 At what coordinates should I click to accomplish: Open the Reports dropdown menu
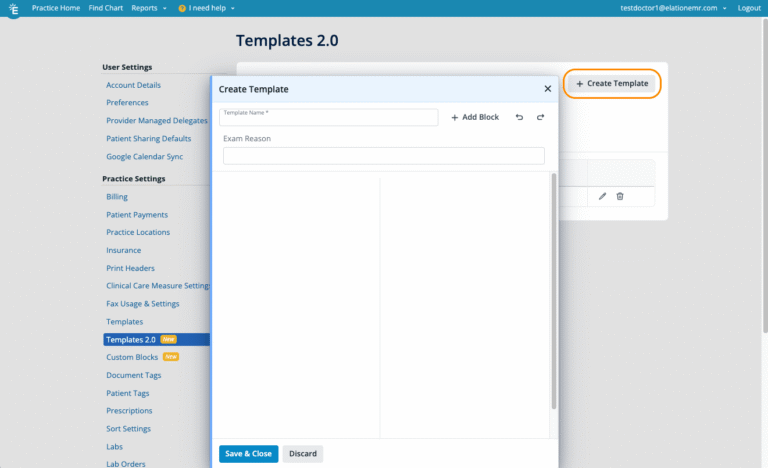point(148,8)
